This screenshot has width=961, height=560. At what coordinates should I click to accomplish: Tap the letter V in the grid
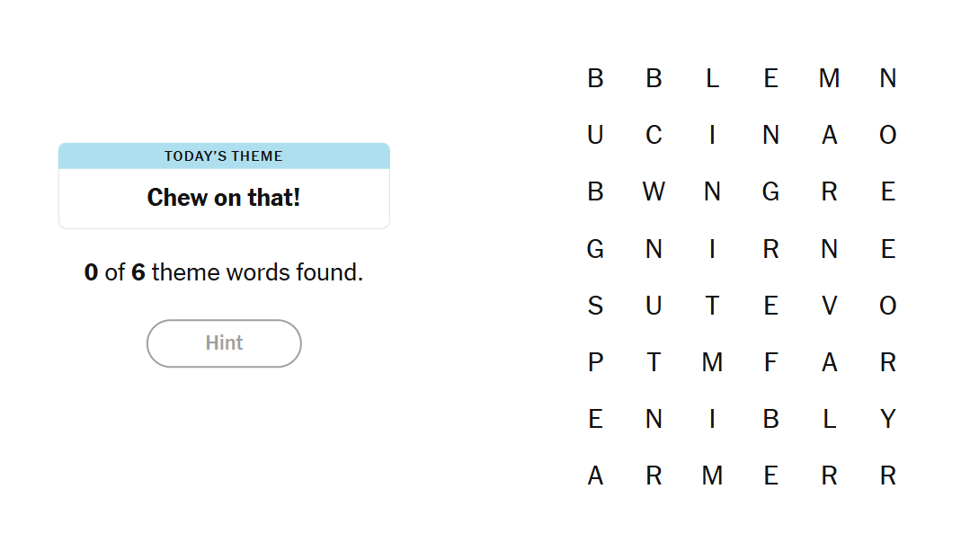(x=829, y=306)
